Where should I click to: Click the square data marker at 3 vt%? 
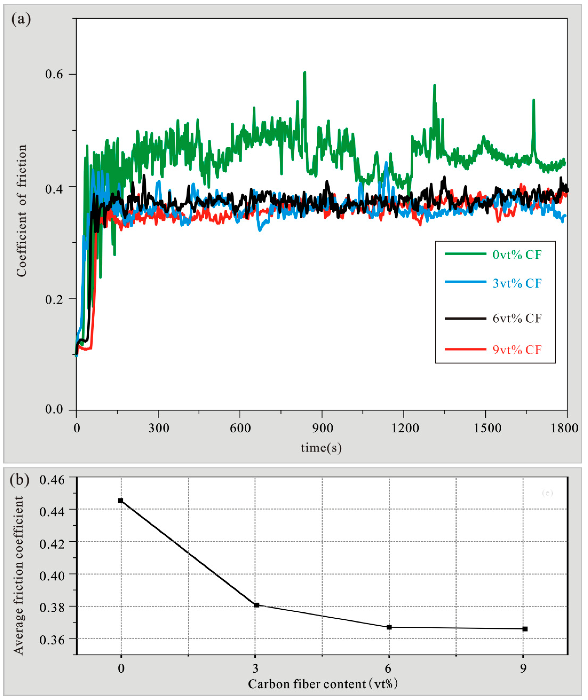257,605
